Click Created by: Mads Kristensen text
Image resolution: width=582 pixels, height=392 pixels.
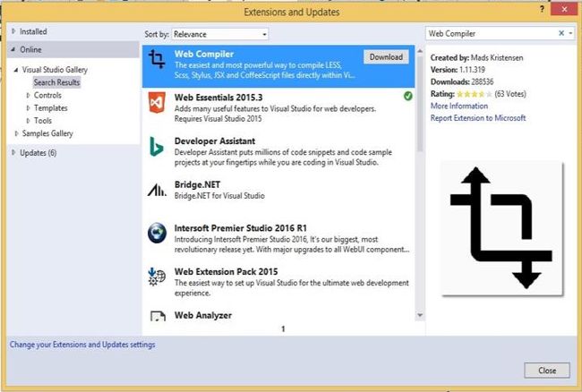[x=476, y=57]
